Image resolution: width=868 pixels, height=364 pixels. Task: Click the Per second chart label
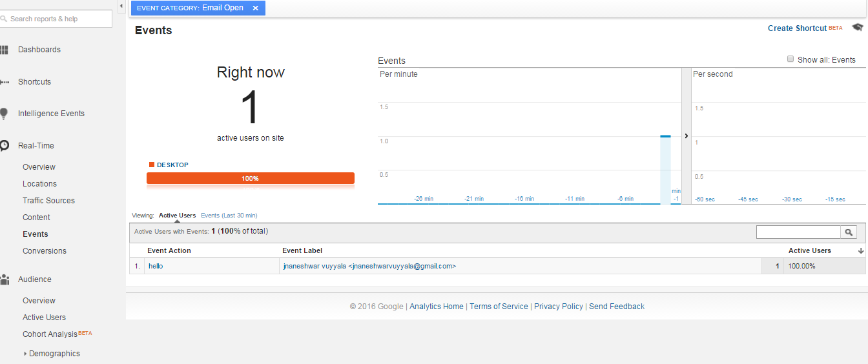[x=713, y=74]
